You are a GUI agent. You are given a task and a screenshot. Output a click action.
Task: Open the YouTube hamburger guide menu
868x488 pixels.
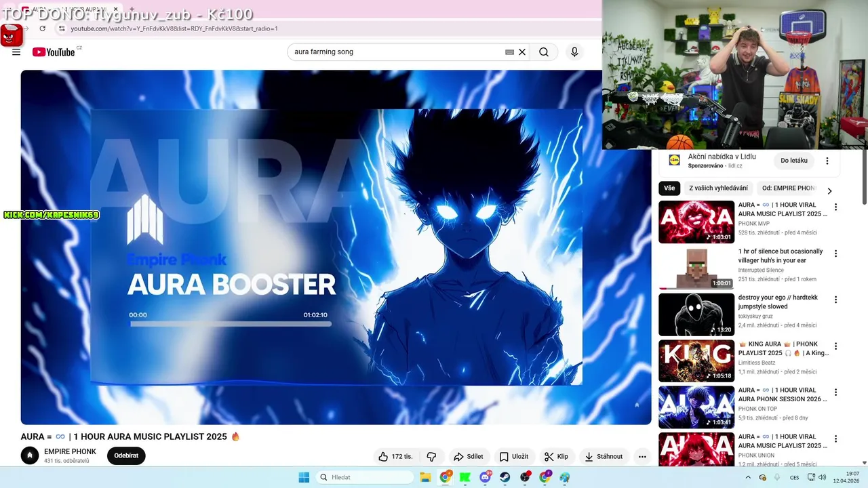[x=16, y=52]
